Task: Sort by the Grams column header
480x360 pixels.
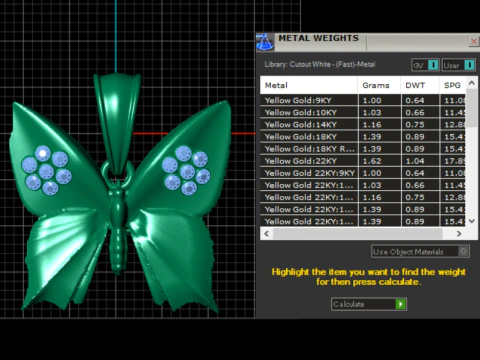Action: point(379,85)
